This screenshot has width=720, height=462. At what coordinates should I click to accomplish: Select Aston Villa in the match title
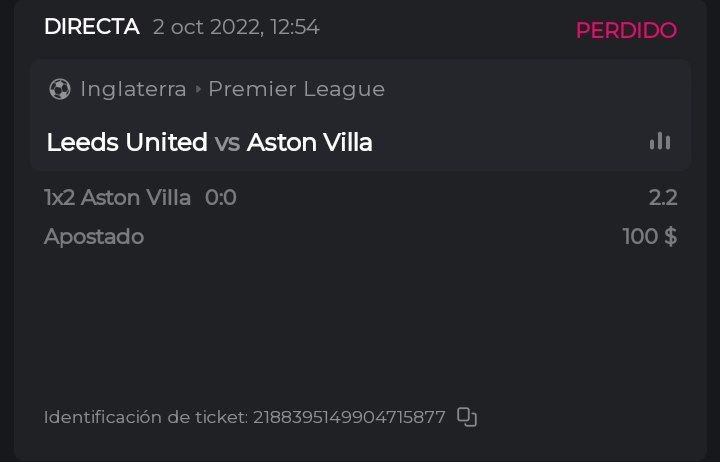(309, 143)
